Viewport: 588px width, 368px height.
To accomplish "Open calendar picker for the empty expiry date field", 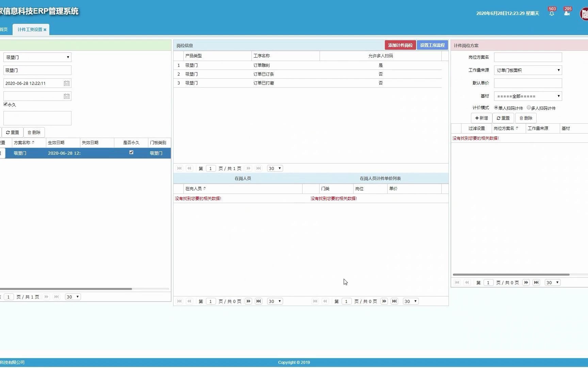I will (67, 96).
